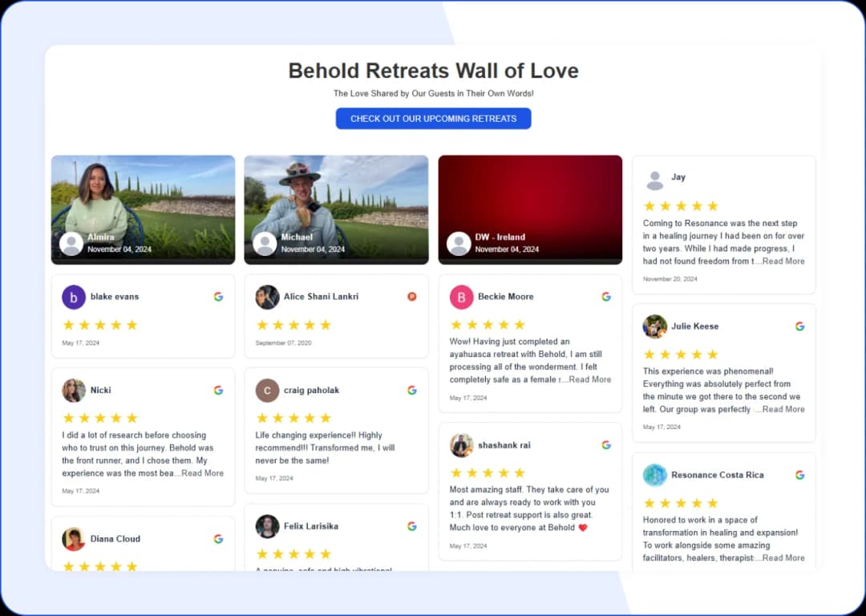The image size is (866, 616).
Task: Click the Google icon on blake evans review
Action: (218, 296)
